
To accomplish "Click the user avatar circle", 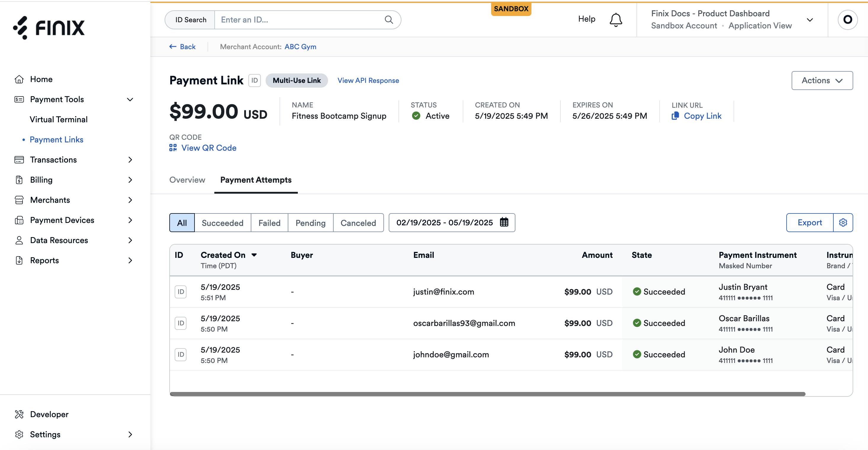I will [x=848, y=20].
